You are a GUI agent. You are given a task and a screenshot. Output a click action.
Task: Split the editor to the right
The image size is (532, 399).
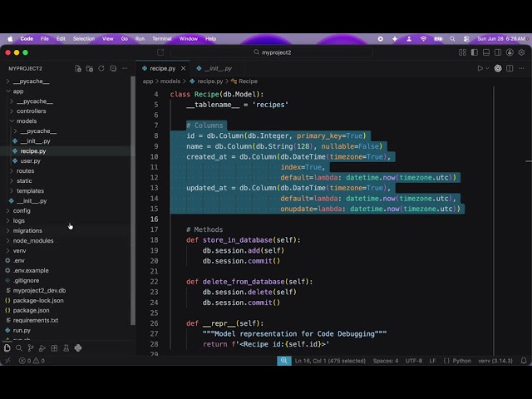click(x=510, y=68)
